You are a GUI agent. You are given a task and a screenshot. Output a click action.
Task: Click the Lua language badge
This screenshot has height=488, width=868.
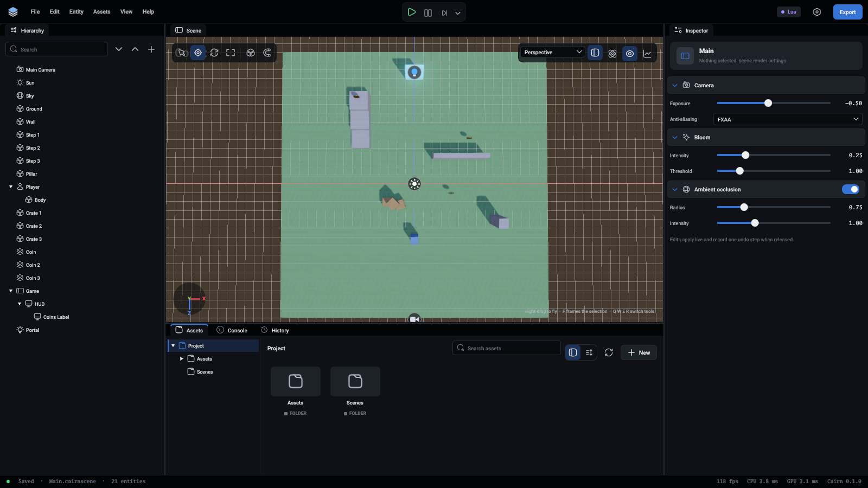(788, 12)
